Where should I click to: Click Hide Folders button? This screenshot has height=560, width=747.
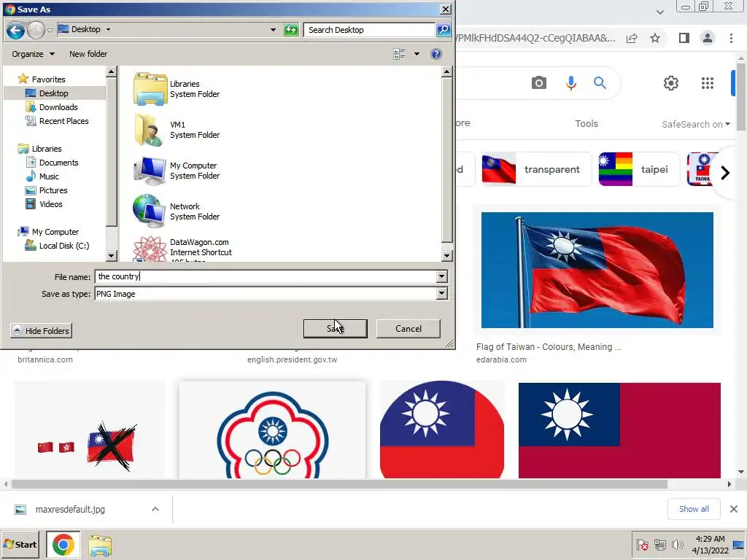click(42, 330)
